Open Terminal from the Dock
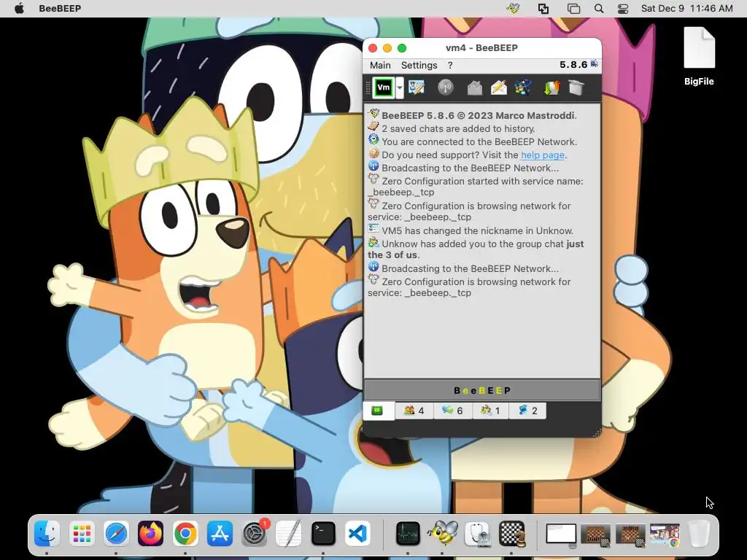 [x=323, y=533]
